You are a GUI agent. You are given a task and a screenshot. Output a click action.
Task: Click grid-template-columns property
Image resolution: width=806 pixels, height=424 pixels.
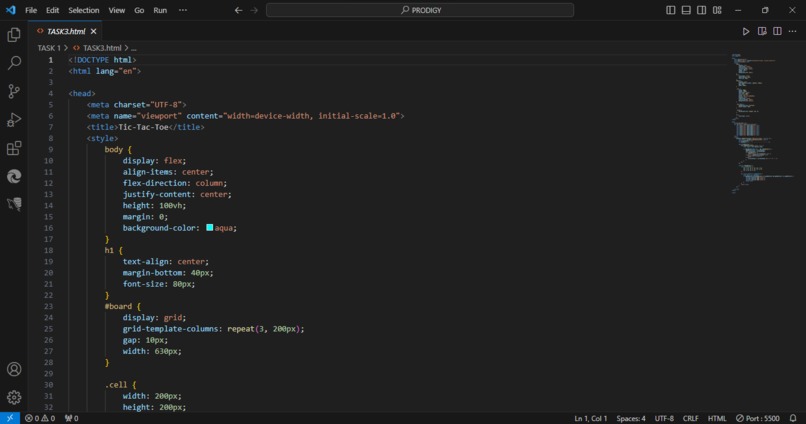[x=170, y=329]
